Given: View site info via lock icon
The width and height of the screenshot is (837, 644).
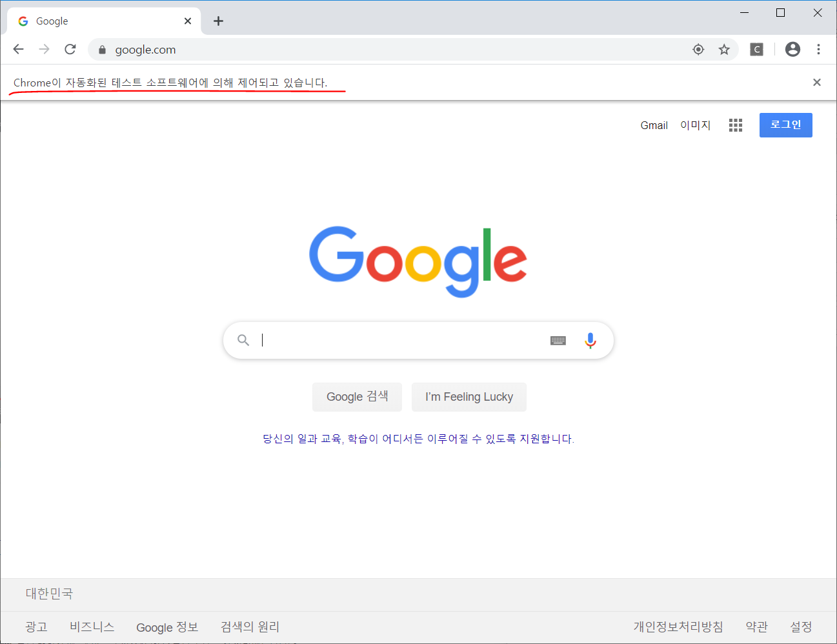Looking at the screenshot, I should pos(102,50).
